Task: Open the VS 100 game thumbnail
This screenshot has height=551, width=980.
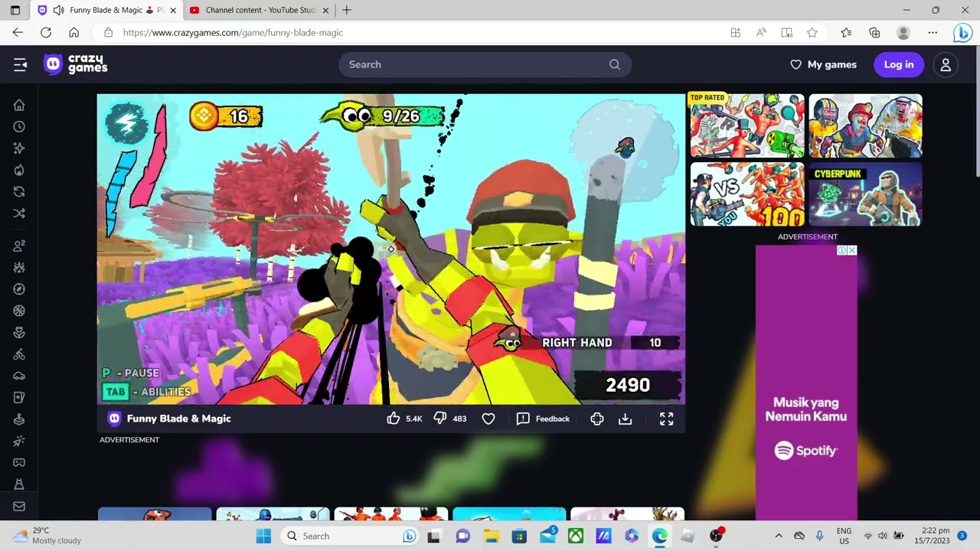Action: point(747,194)
